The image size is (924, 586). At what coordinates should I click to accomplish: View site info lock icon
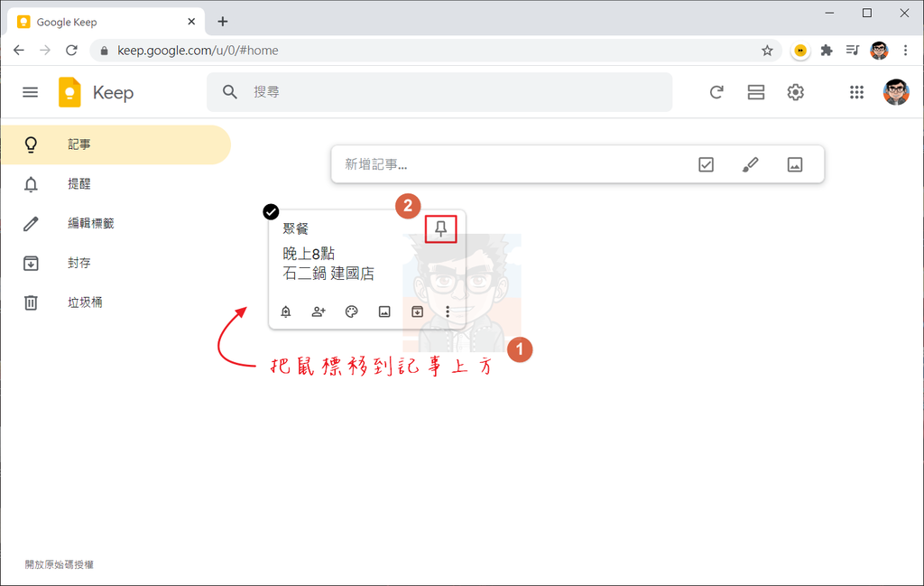[105, 51]
